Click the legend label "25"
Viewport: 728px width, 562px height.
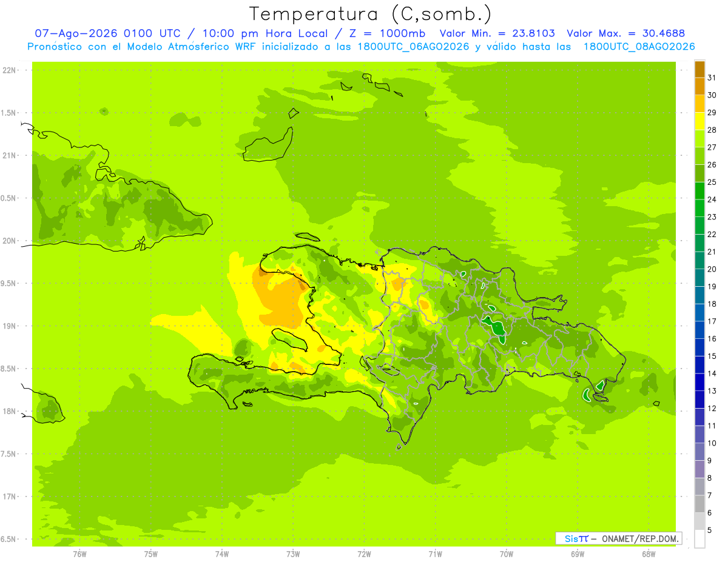click(x=712, y=182)
